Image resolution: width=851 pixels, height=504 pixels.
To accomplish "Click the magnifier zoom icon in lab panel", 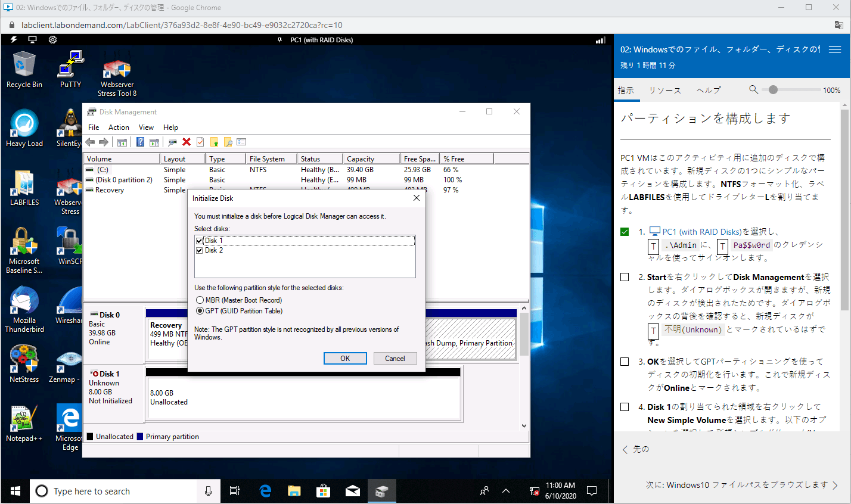I will (753, 89).
